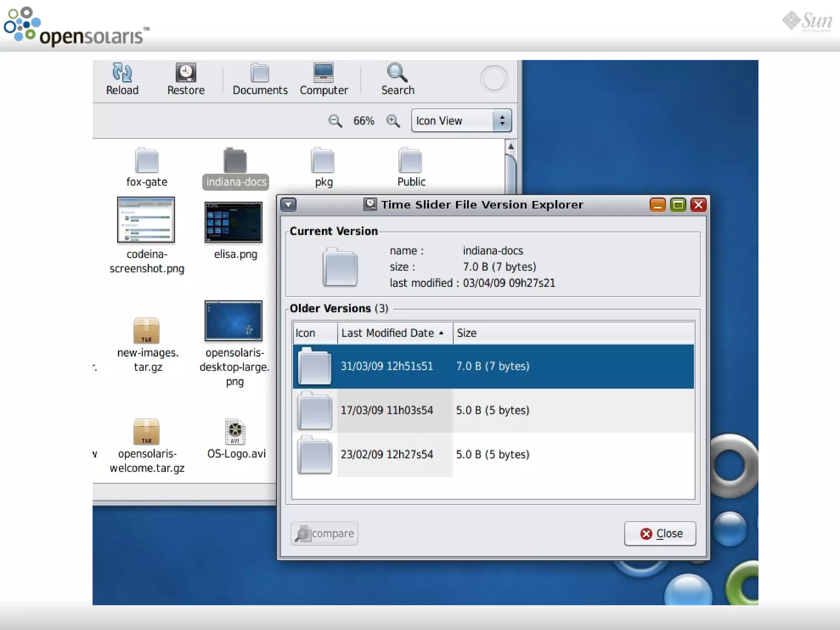The width and height of the screenshot is (840, 630).
Task: Click the Restore time slider icon
Action: [x=186, y=73]
